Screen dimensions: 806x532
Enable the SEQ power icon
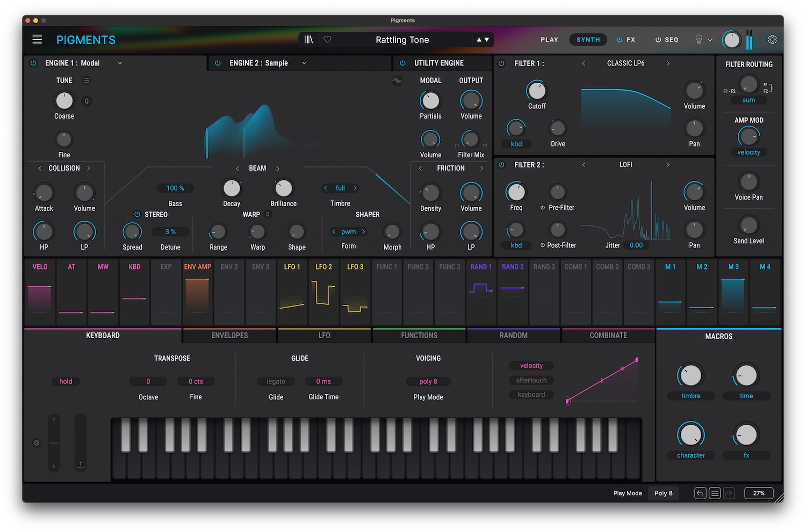point(658,40)
